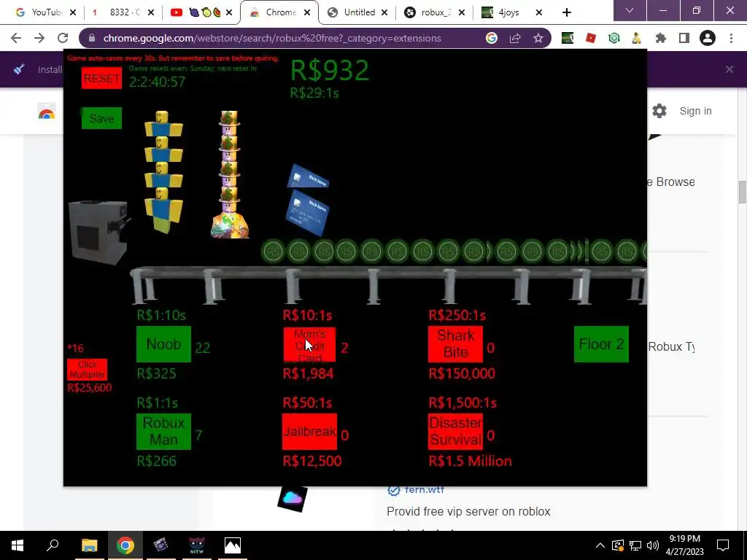
Task: Switch to the YouTube Google tab
Action: click(46, 12)
